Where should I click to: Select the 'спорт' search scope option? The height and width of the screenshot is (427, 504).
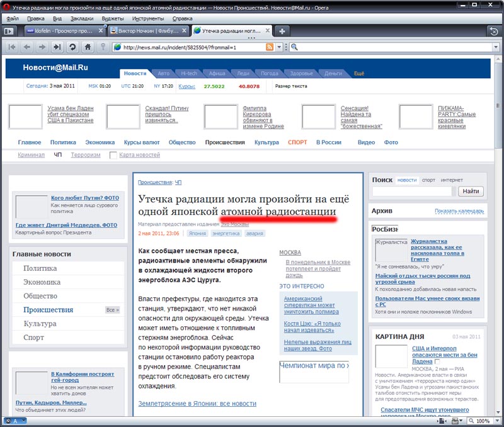[428, 180]
